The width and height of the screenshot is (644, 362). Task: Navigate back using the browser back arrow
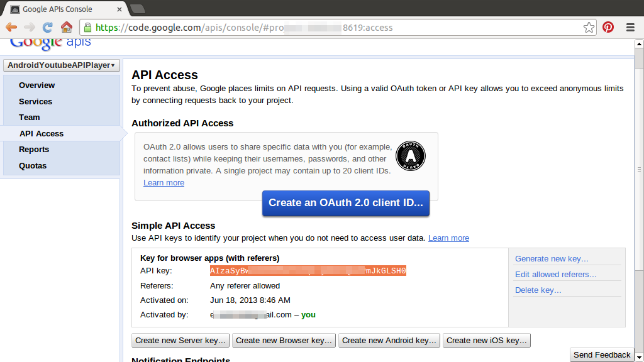coord(11,27)
